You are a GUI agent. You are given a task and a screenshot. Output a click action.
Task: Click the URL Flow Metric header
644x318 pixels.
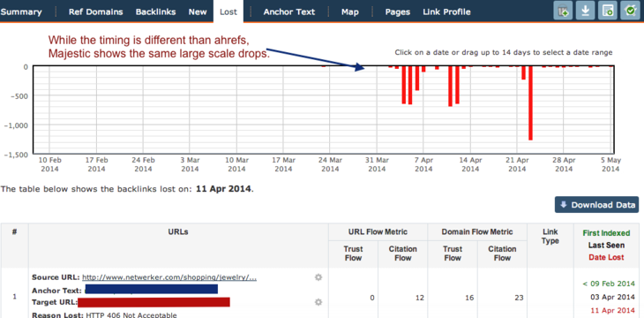(x=378, y=232)
